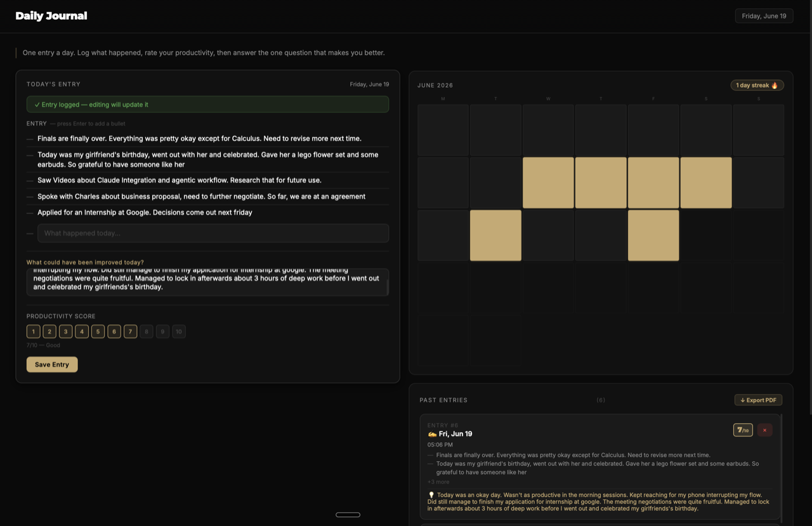This screenshot has width=812, height=526.
Task: Select productivity score 7
Action: (x=130, y=331)
